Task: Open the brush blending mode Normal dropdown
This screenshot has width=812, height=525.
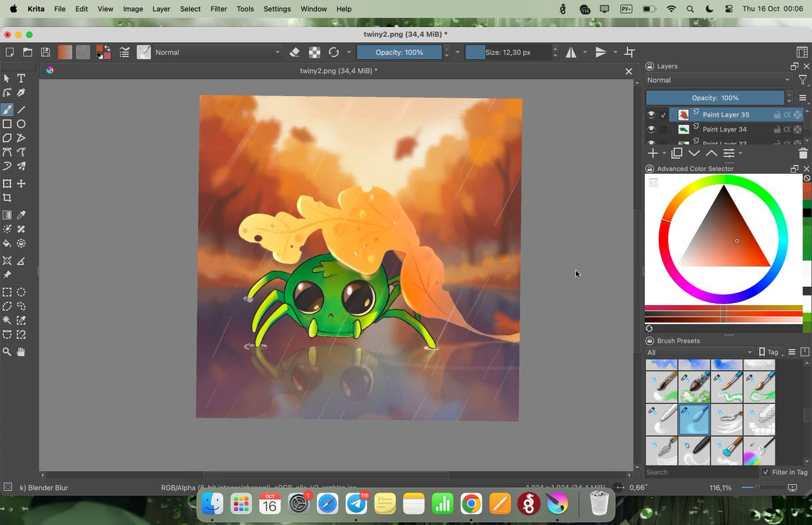Action: click(219, 52)
